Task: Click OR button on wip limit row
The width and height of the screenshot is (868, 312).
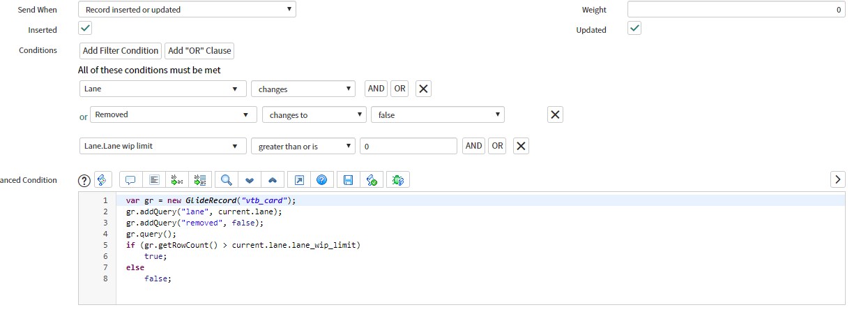Action: coord(498,146)
